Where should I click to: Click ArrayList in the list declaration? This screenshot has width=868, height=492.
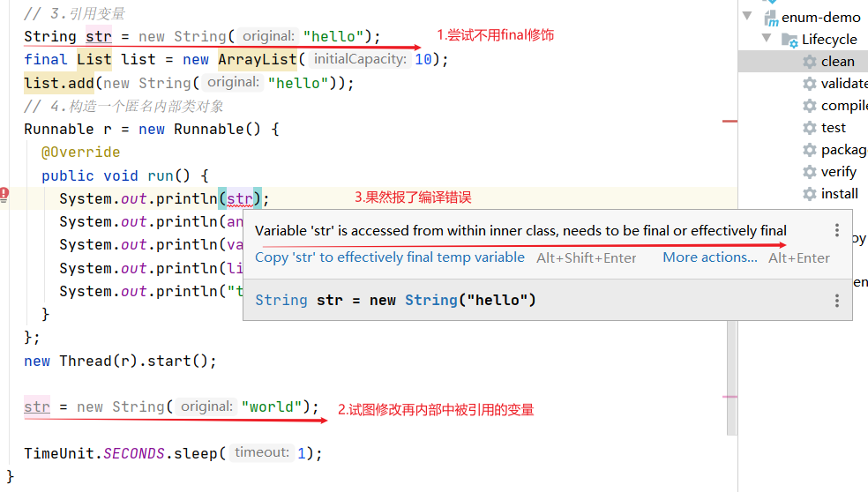pos(258,60)
